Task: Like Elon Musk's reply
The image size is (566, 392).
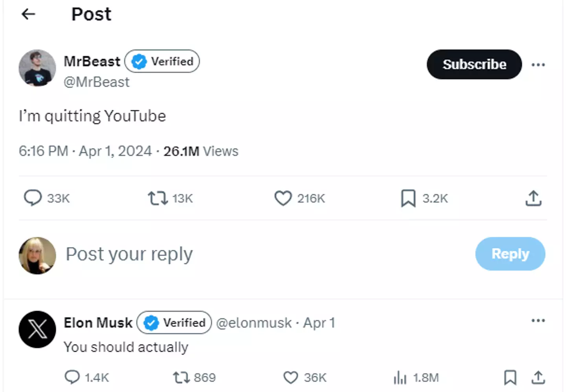Action: click(291, 378)
